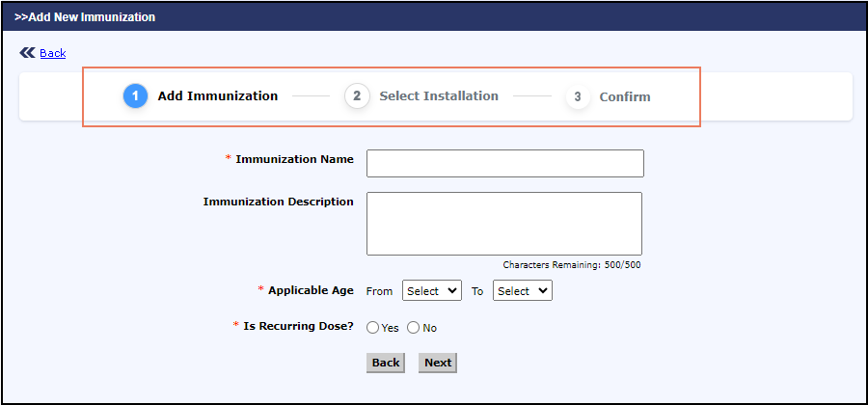Click the double-chevron back arrow icon

(x=27, y=53)
